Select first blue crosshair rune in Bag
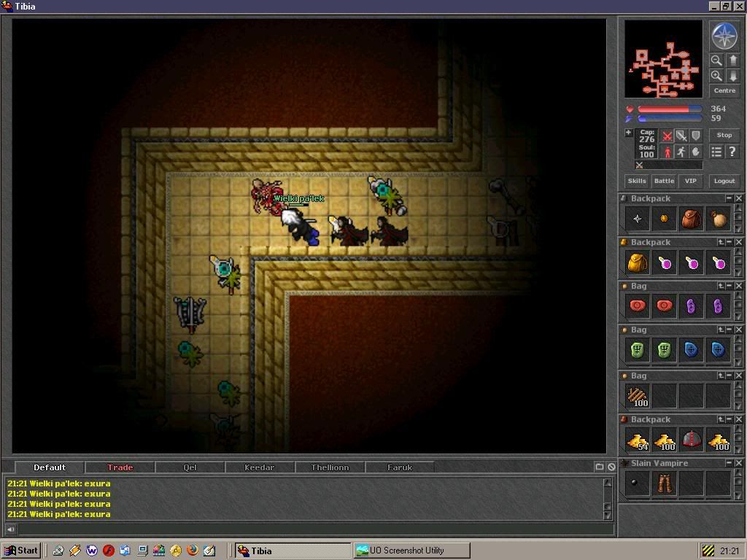 click(692, 351)
